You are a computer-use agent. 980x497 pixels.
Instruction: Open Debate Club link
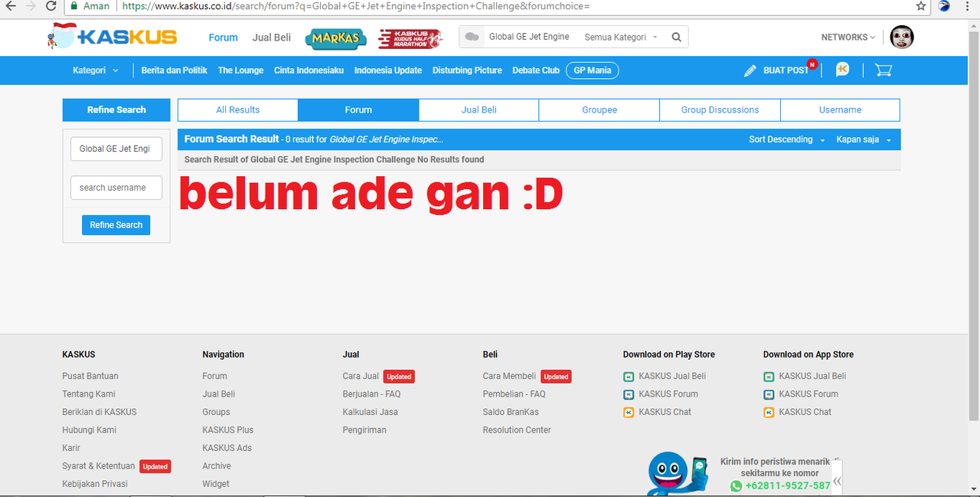pyautogui.click(x=536, y=70)
